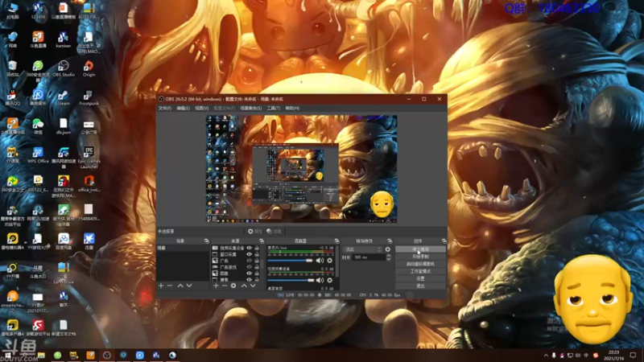Open the transition properties gear icon

[x=388, y=249]
